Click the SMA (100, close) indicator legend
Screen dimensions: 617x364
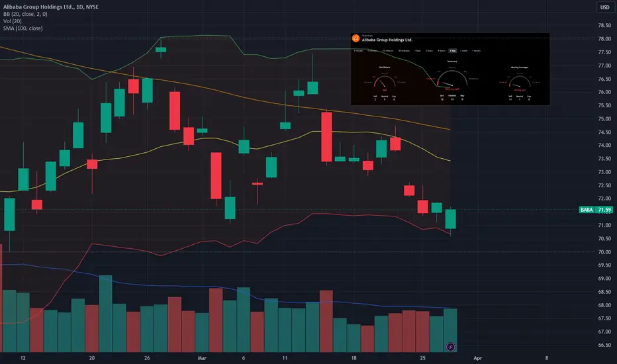(x=23, y=28)
